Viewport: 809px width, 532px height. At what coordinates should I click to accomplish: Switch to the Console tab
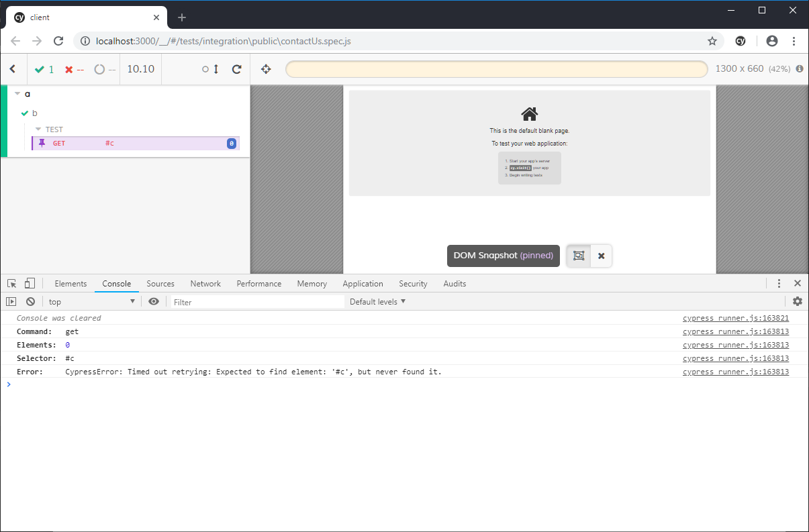(x=117, y=284)
